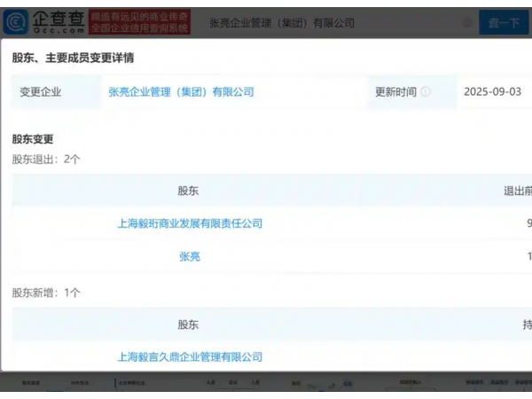The image size is (532, 399).
Task: Click the 变更企业 label cell
Action: tap(41, 91)
